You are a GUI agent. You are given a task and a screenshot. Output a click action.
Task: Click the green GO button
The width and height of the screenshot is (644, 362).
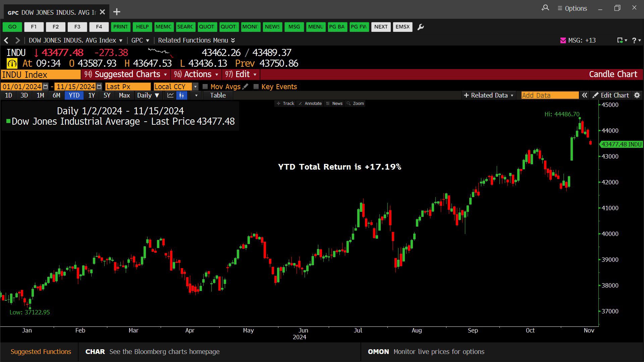(x=12, y=27)
